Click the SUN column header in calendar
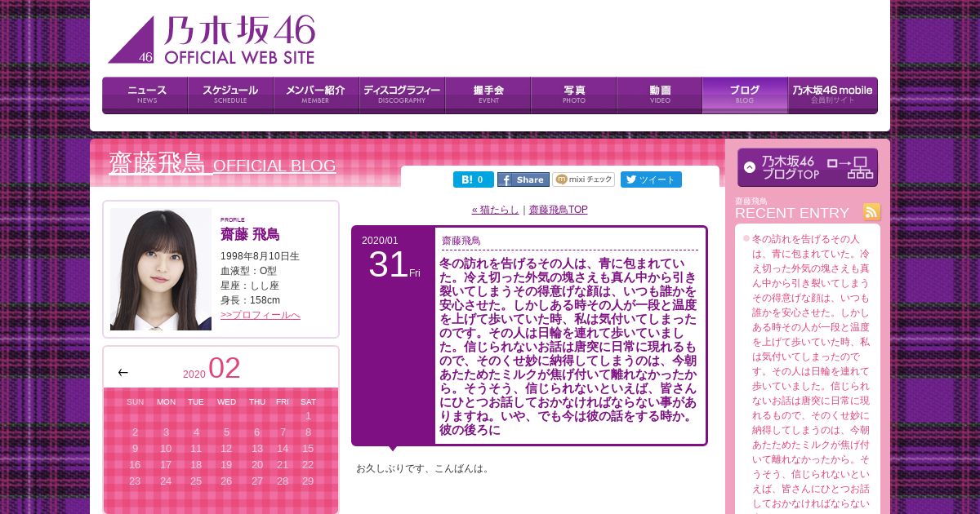This screenshot has height=514, width=980. pyautogui.click(x=135, y=401)
